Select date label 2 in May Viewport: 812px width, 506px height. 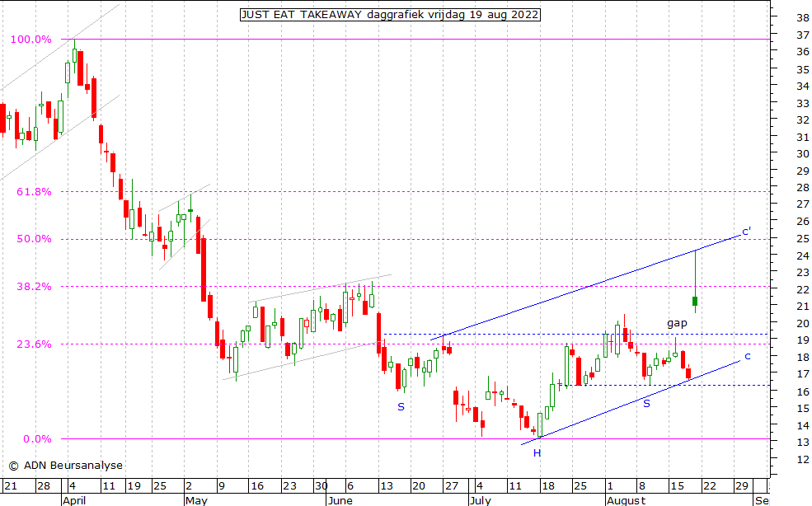point(189,485)
